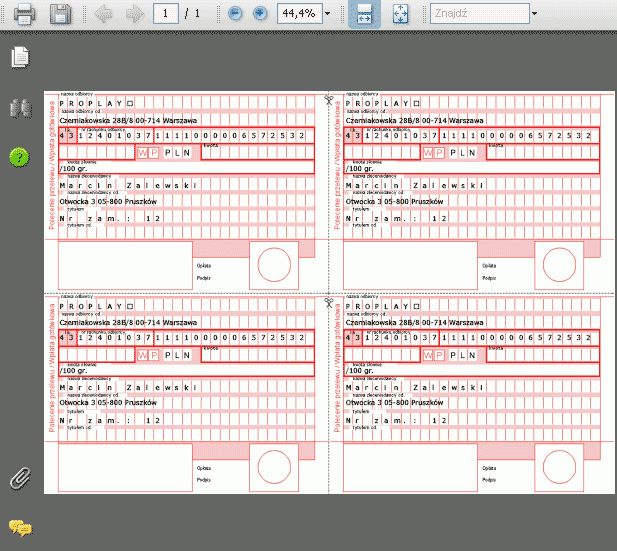Click the top-right form /100 gr. text
This screenshot has width=617, height=551.
click(360, 168)
